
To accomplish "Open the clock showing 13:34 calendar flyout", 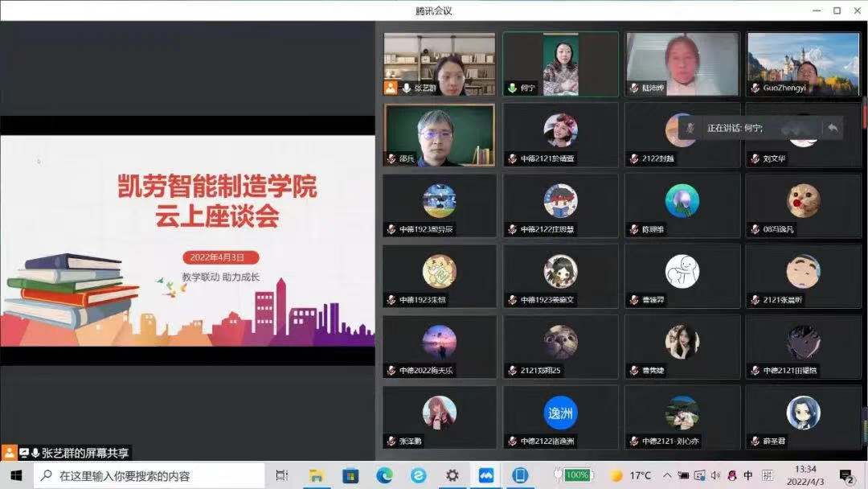I will pyautogui.click(x=805, y=475).
